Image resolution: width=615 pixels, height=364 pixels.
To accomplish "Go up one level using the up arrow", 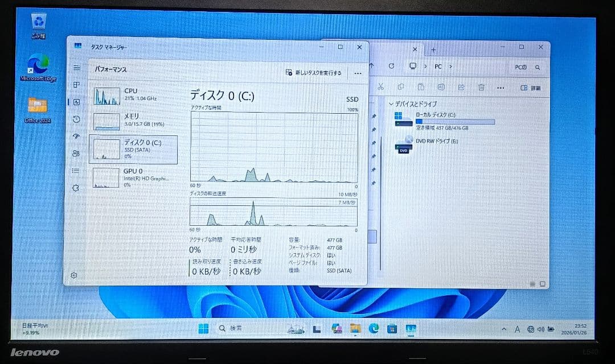I will coord(371,66).
